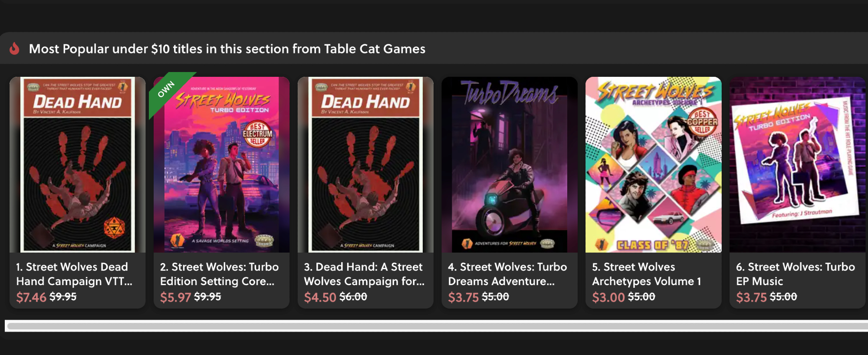Click the Turbo Dreams motorcycle cover image
The height and width of the screenshot is (355, 868).
click(x=509, y=165)
